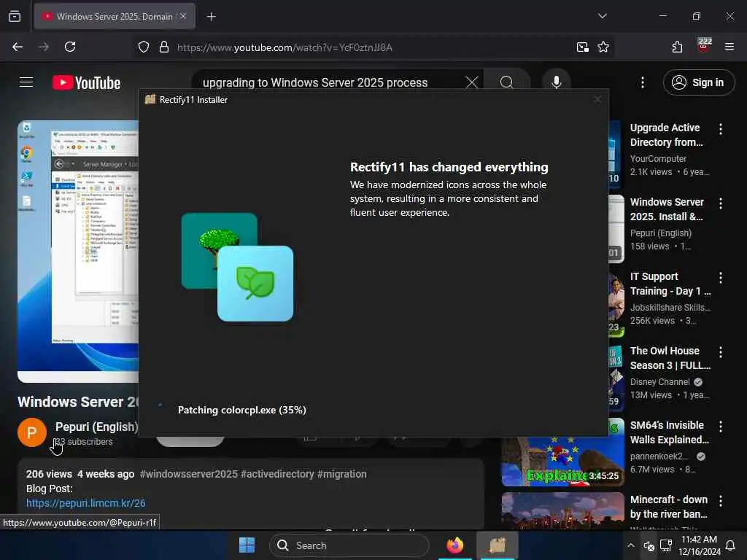The width and height of the screenshot is (747, 560).
Task: Open the pepuri.limcm.kr/26 blog link
Action: tap(86, 503)
